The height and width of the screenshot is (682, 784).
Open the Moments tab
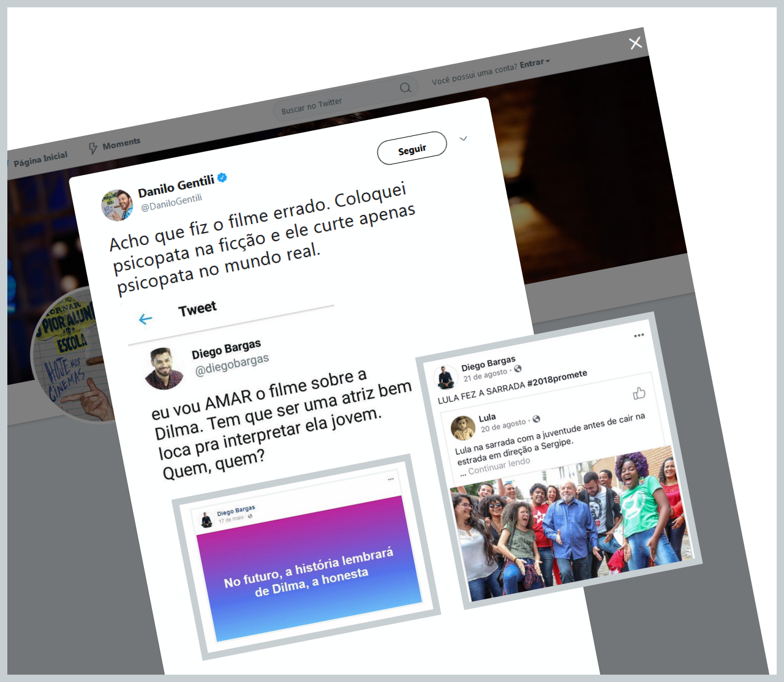click(x=115, y=145)
